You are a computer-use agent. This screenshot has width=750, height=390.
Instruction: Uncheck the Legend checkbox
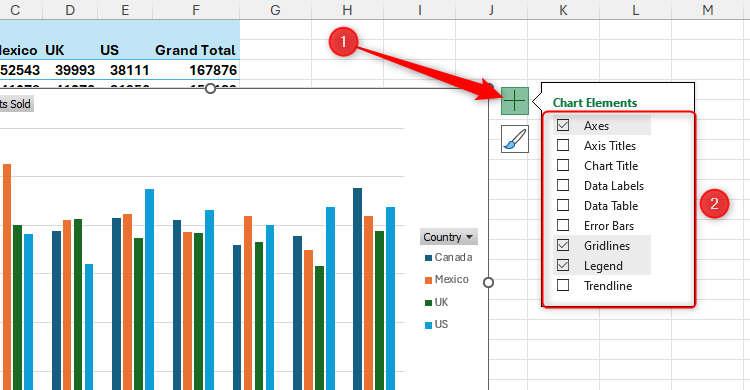[563, 265]
